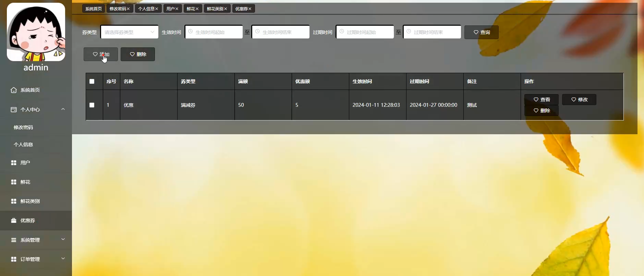Click clock icon in 生效时间结束 field
This screenshot has width=644, height=276.
click(x=257, y=32)
